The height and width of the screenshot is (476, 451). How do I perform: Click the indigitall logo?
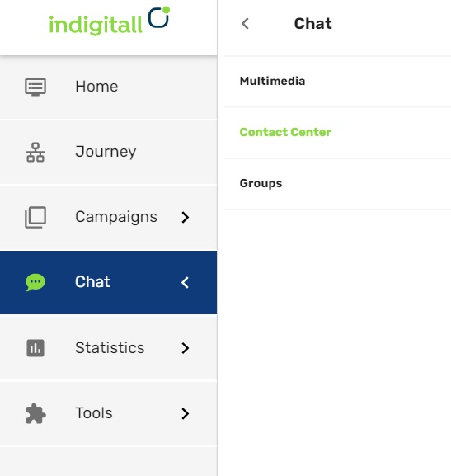pyautogui.click(x=110, y=21)
